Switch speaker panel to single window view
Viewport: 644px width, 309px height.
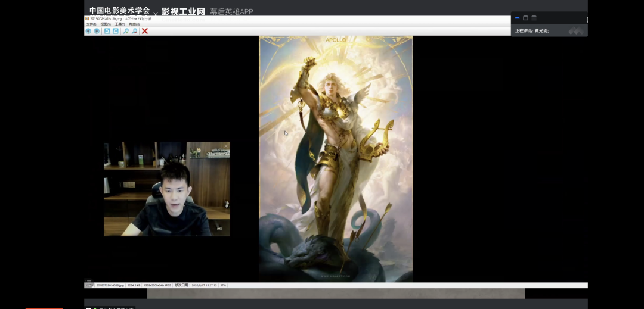[525, 18]
